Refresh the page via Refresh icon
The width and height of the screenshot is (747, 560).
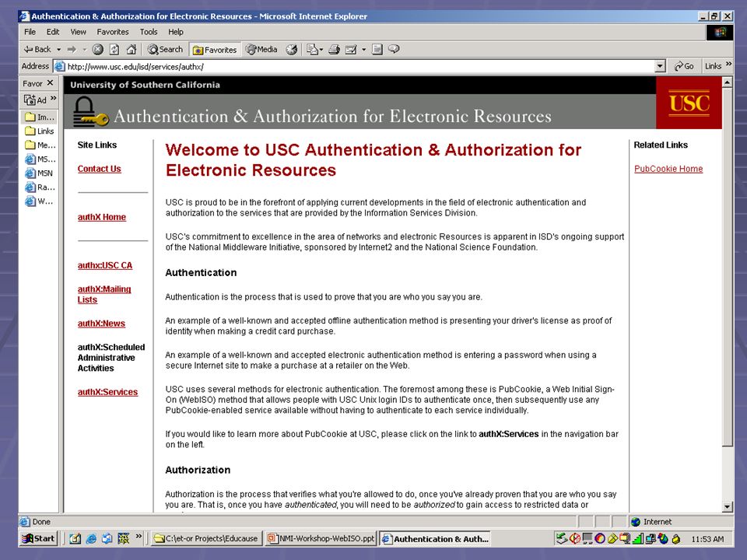(114, 49)
